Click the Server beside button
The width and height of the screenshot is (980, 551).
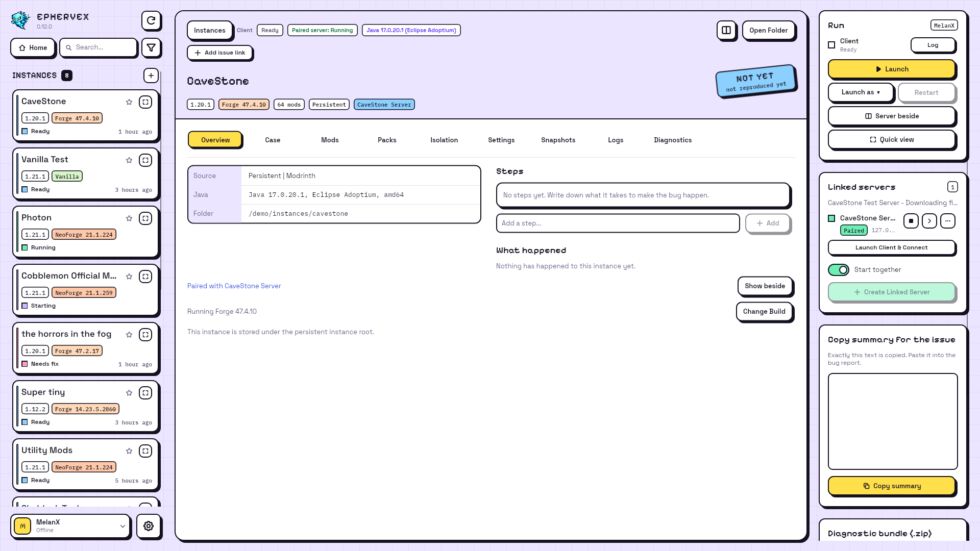coord(892,116)
